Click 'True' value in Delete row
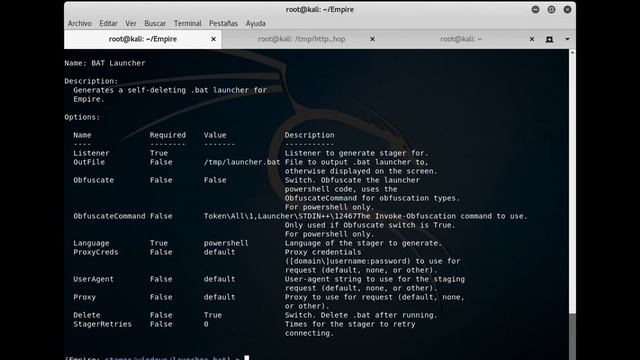This screenshot has height=360, width=640. 213,315
